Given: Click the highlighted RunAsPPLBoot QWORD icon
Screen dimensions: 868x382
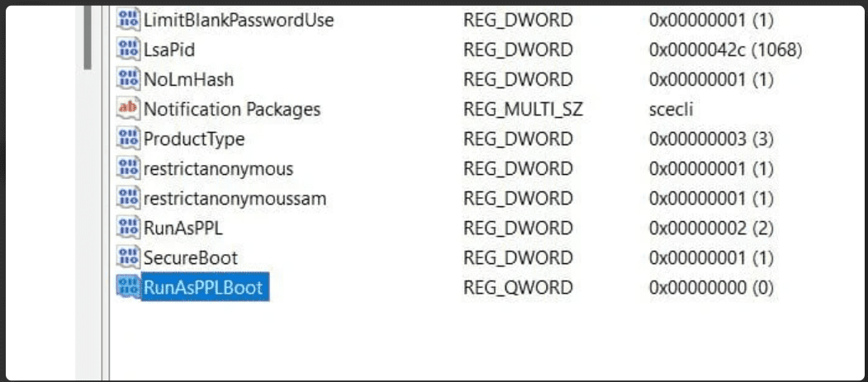Looking at the screenshot, I should click(129, 287).
